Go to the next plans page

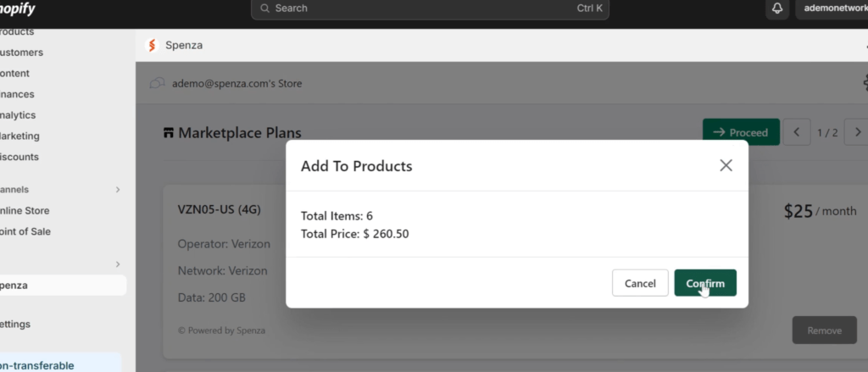857,132
